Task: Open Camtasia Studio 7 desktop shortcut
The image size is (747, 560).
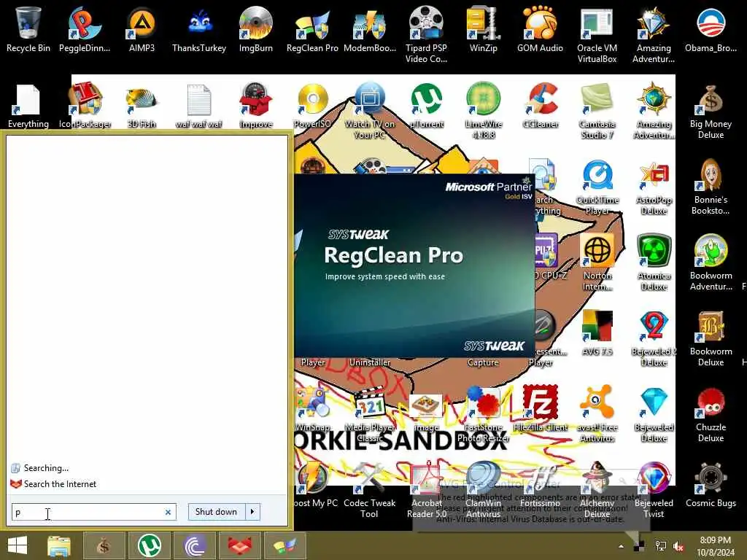Action: pos(597,111)
